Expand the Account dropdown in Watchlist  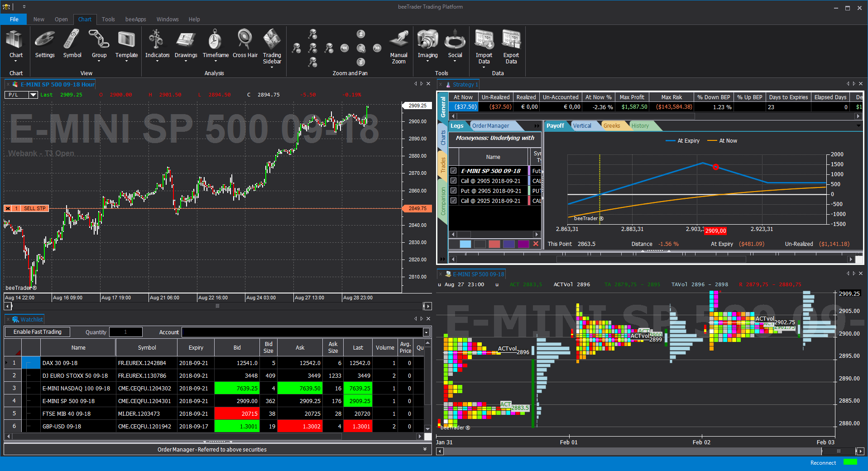click(x=426, y=332)
